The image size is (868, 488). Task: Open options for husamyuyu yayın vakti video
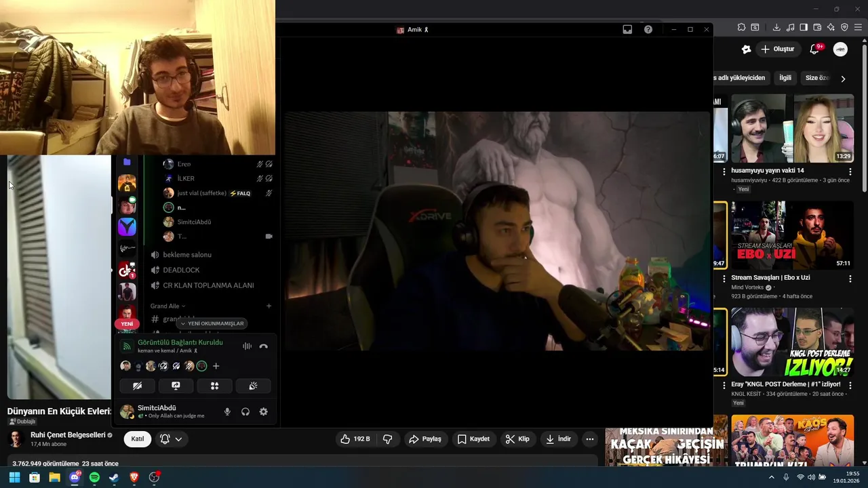click(x=850, y=171)
